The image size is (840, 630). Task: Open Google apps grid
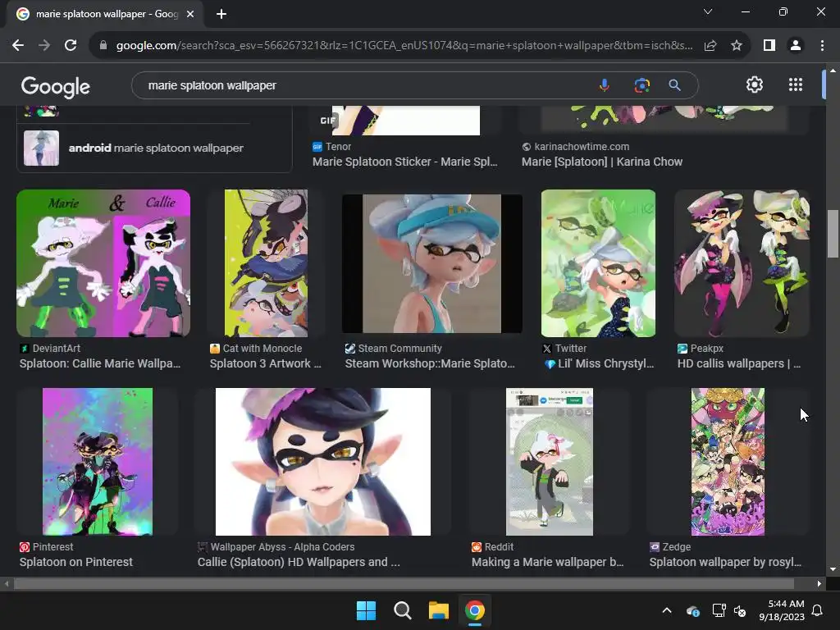[796, 84]
